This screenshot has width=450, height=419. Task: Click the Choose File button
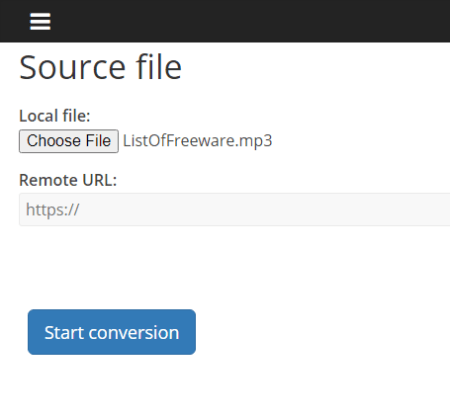coord(69,141)
